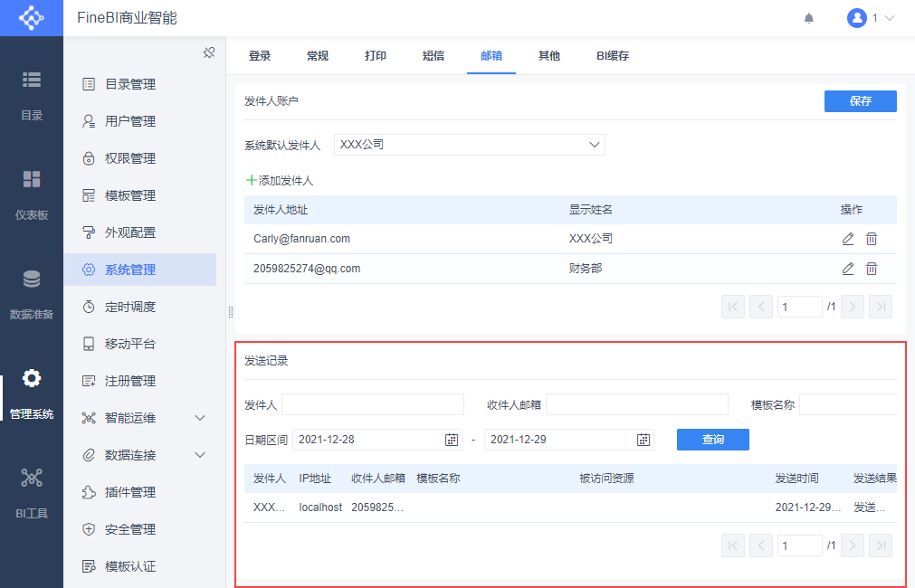Go to first page of sender list

[x=733, y=307]
